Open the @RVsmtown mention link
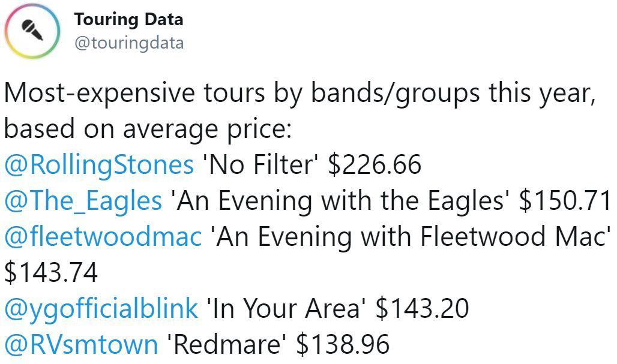 (x=81, y=344)
